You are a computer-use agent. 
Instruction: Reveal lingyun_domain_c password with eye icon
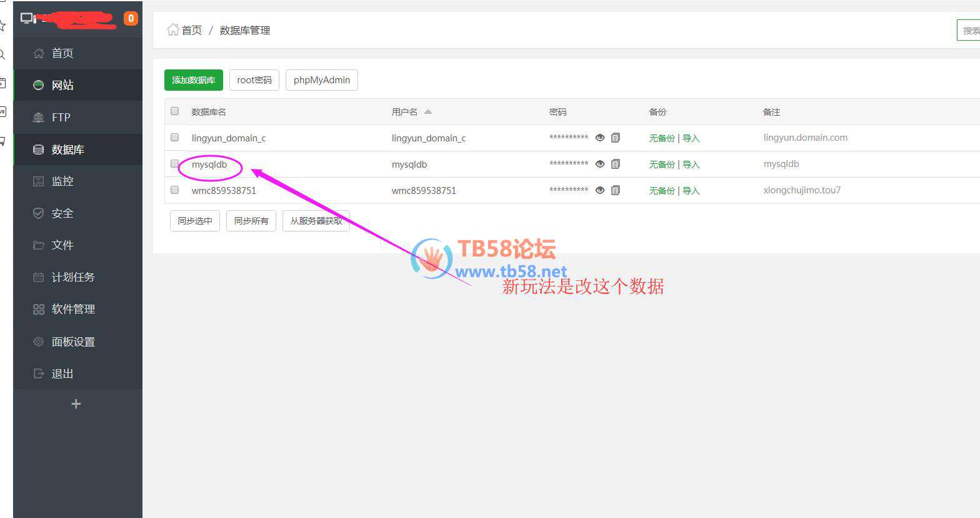pos(600,138)
